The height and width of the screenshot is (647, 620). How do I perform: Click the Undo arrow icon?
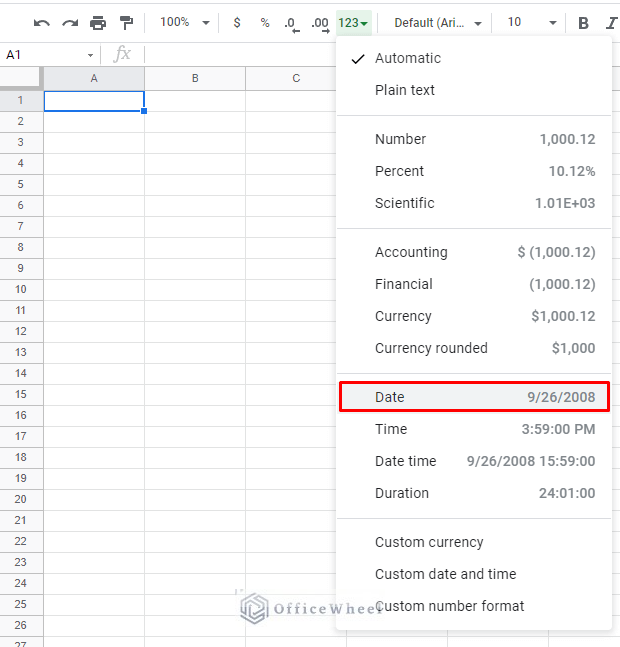pos(42,23)
